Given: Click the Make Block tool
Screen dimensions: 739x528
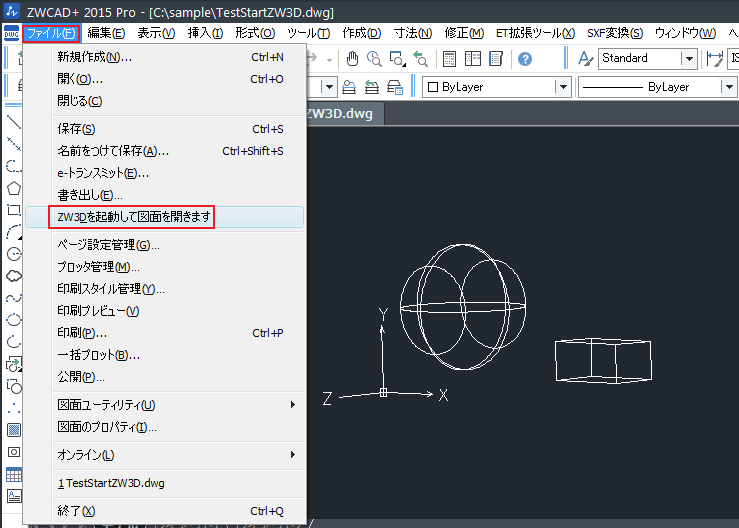Looking at the screenshot, I should pos(14,386).
